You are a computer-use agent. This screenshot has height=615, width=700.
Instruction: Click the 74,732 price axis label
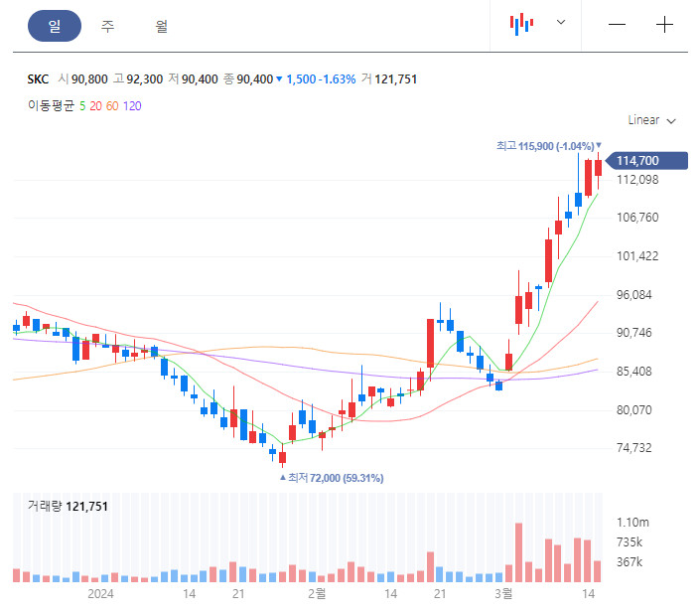(x=633, y=448)
